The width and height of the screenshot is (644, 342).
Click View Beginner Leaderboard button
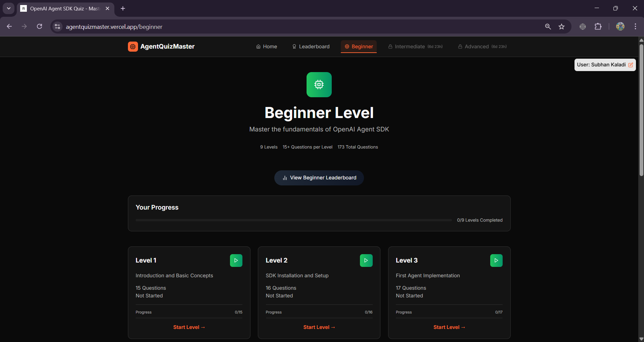click(319, 178)
